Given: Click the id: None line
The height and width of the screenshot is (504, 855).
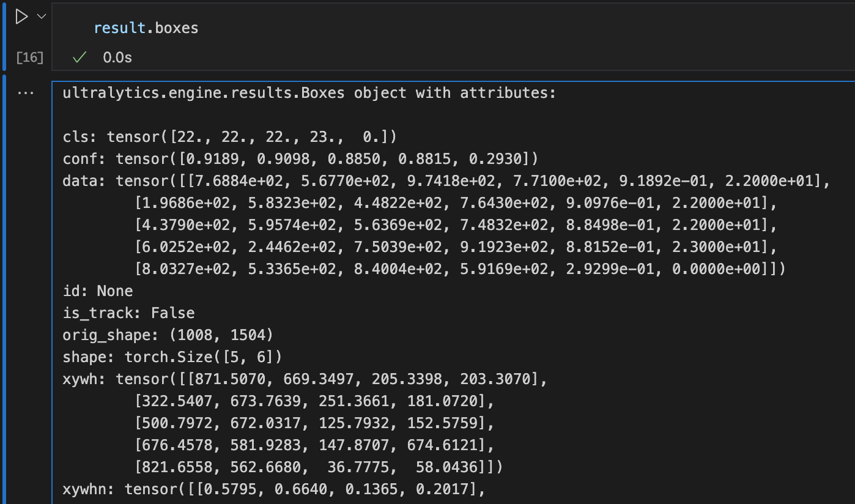Looking at the screenshot, I should (98, 291).
